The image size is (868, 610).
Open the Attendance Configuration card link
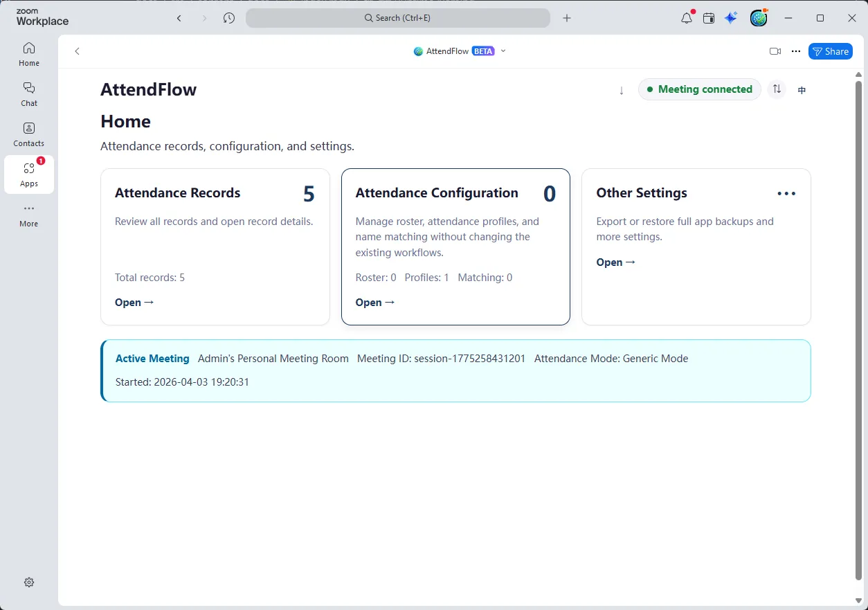pyautogui.click(x=375, y=303)
